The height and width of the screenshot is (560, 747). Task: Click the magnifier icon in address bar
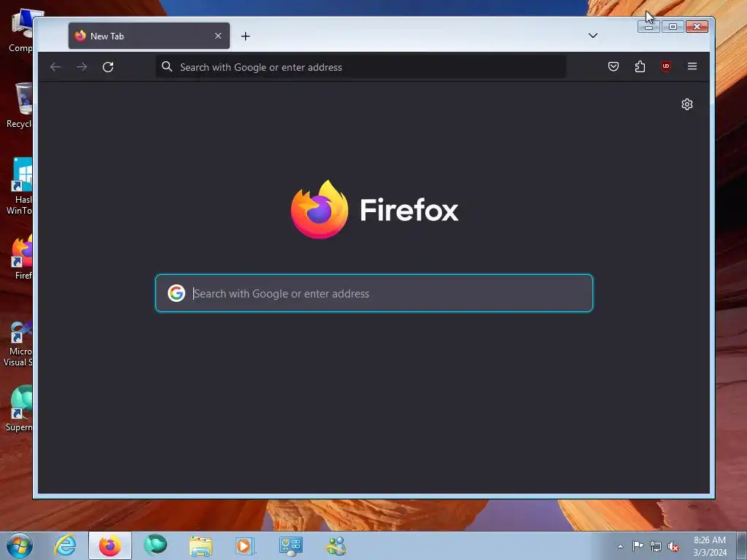tap(167, 67)
